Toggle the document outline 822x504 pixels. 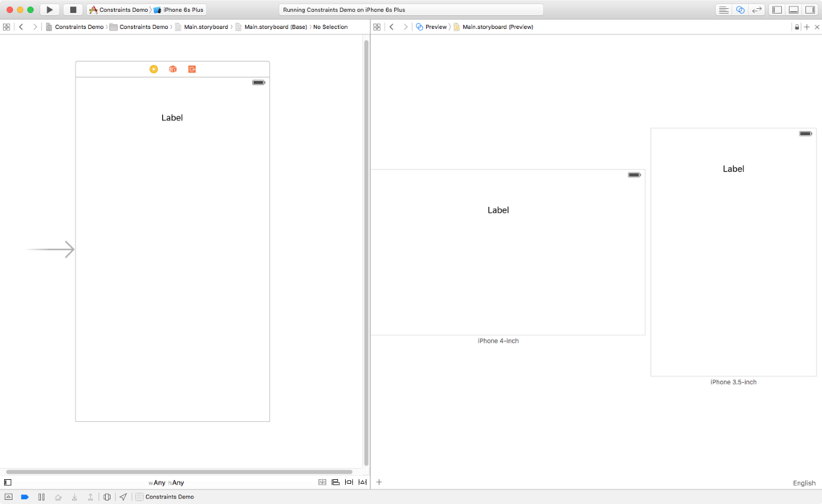coord(7,482)
